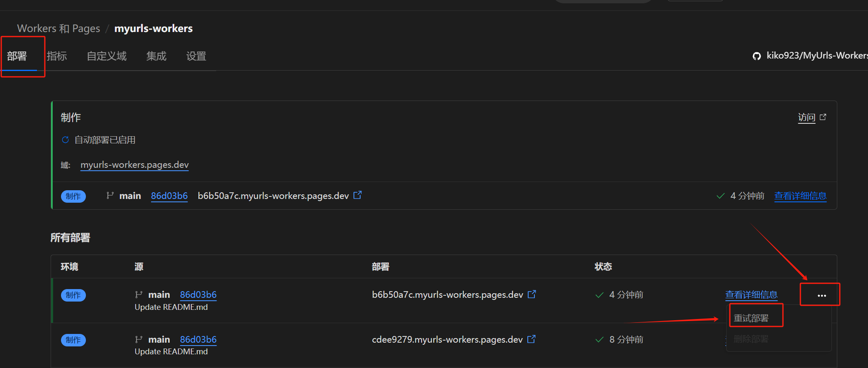Open external-link icon for b6b50a7c.myurls-workers.pages.dev in table
This screenshot has width=868, height=368.
pyautogui.click(x=532, y=294)
